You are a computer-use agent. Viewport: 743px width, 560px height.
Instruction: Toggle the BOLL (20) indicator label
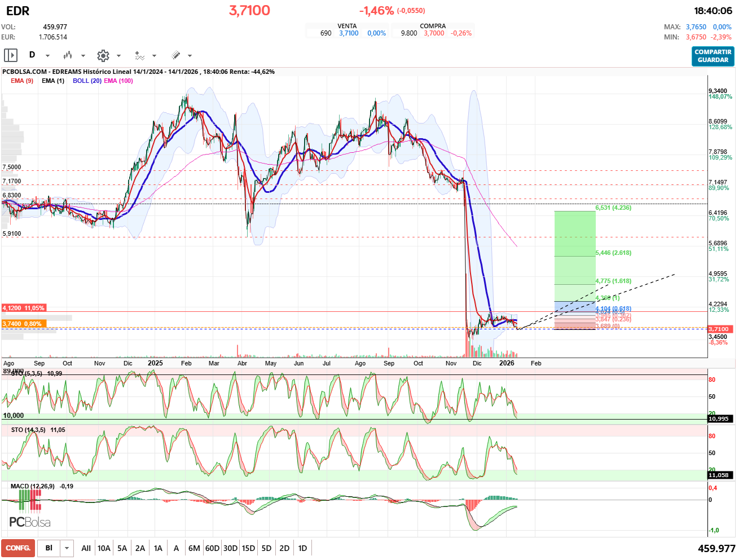[87, 81]
